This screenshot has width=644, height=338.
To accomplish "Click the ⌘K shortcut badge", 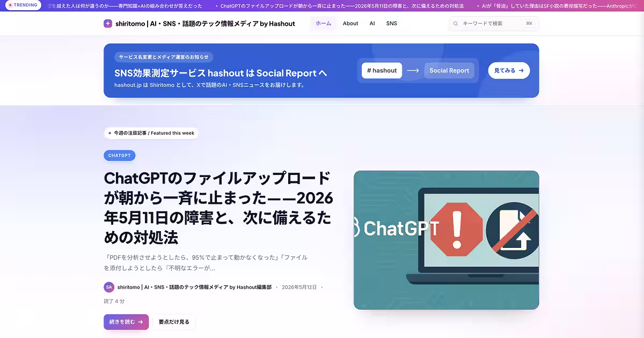I will (x=529, y=24).
